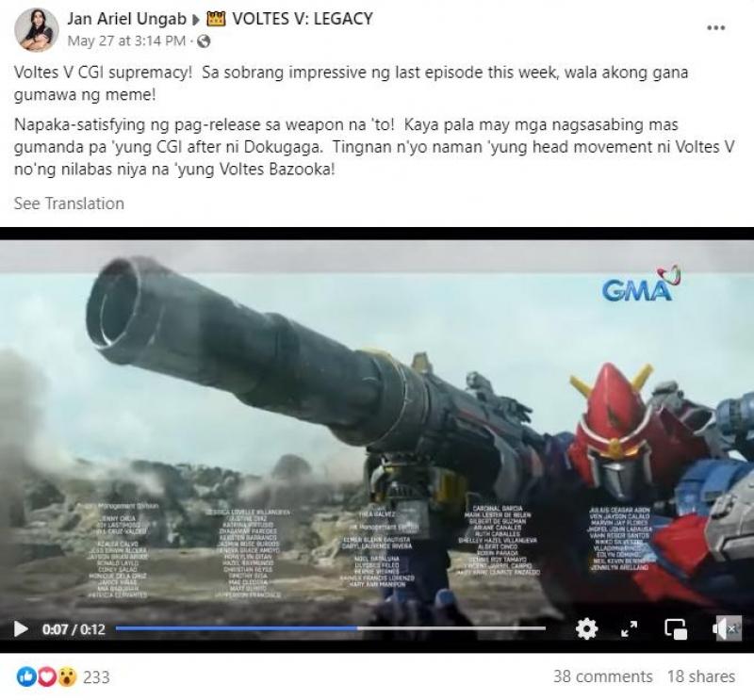View the like reaction icon
Screen dimensions: 754x700
(26, 677)
